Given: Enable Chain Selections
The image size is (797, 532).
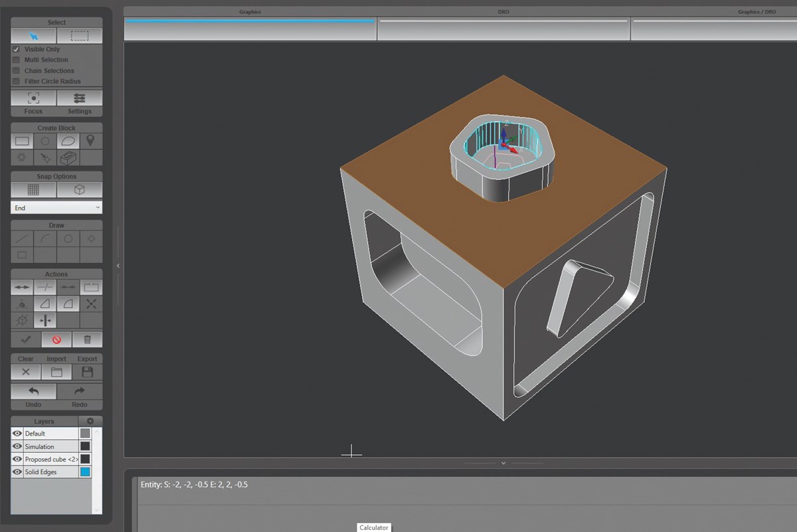Looking at the screenshot, I should click(x=16, y=70).
